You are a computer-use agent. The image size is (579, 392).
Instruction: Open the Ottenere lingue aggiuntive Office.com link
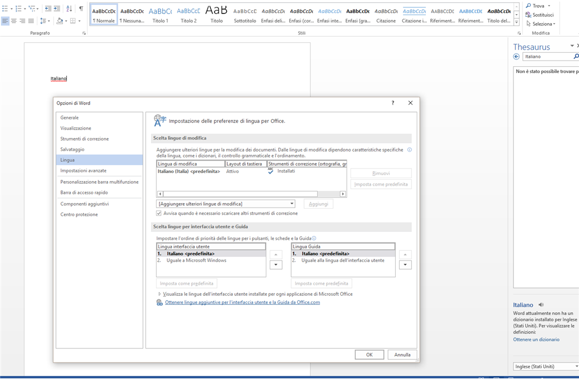tap(242, 302)
